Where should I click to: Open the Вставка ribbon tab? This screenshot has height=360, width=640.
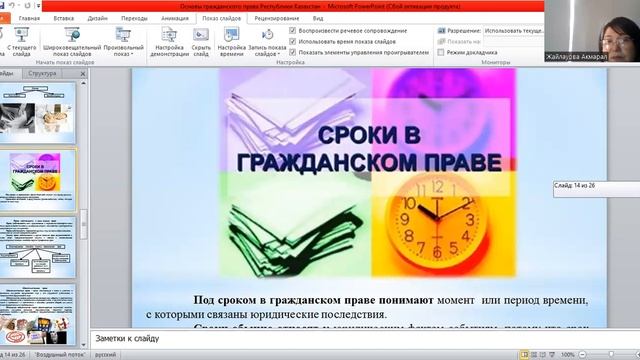[x=64, y=18]
